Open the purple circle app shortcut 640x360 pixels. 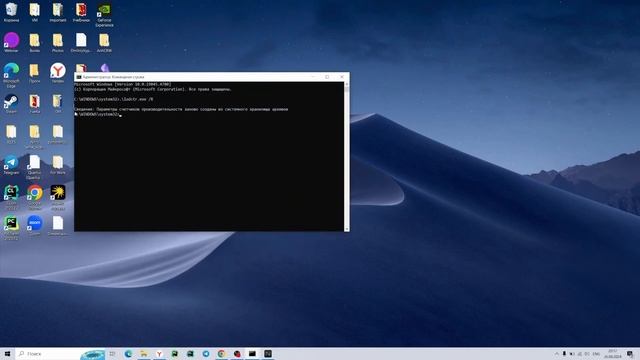click(x=11, y=42)
